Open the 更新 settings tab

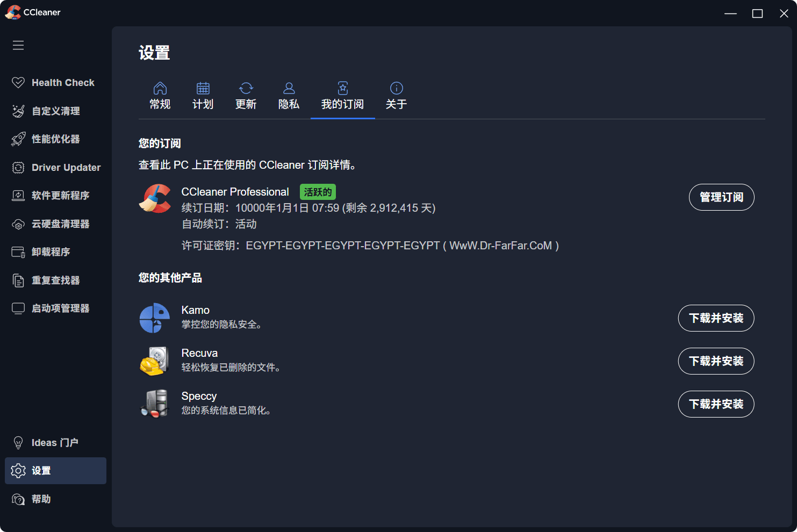click(x=246, y=96)
